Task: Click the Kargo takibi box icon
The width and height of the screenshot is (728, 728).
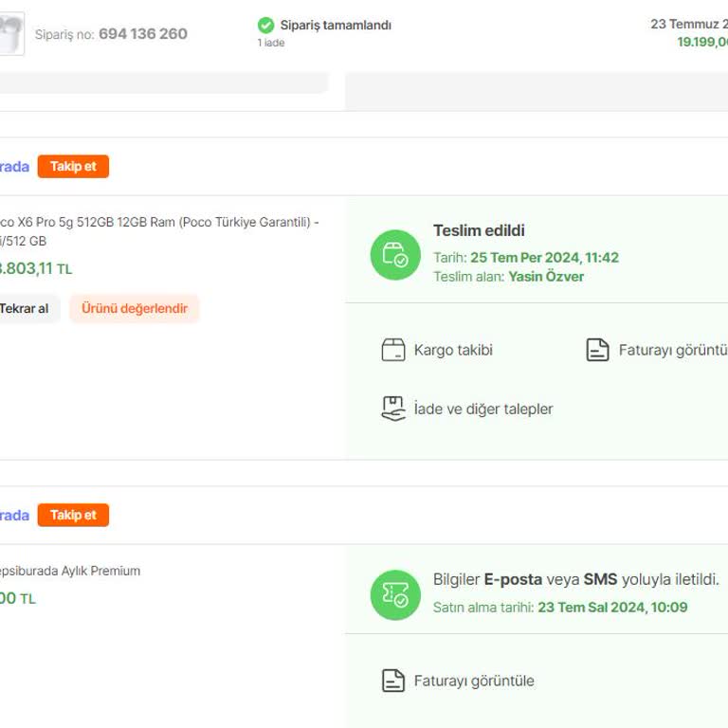Action: tap(393, 350)
